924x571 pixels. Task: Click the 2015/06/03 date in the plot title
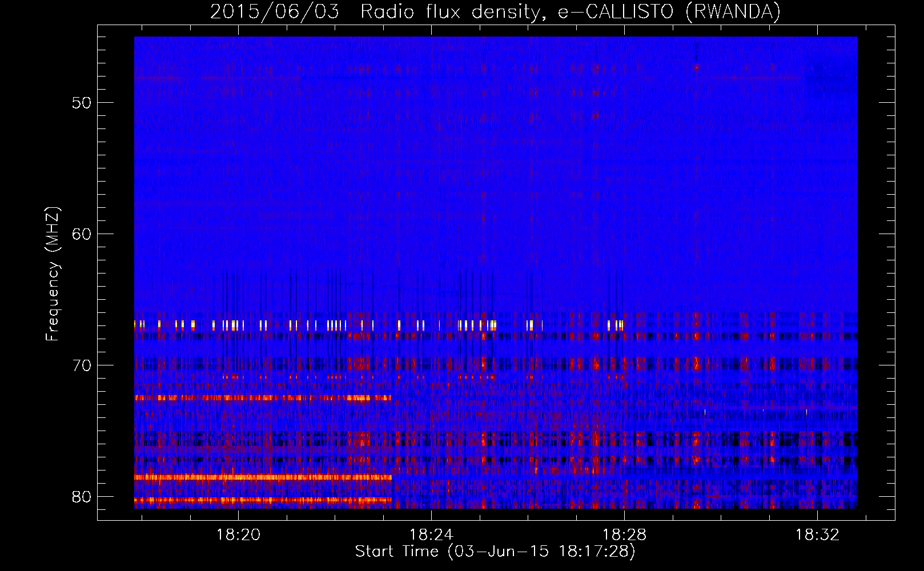coord(275,12)
